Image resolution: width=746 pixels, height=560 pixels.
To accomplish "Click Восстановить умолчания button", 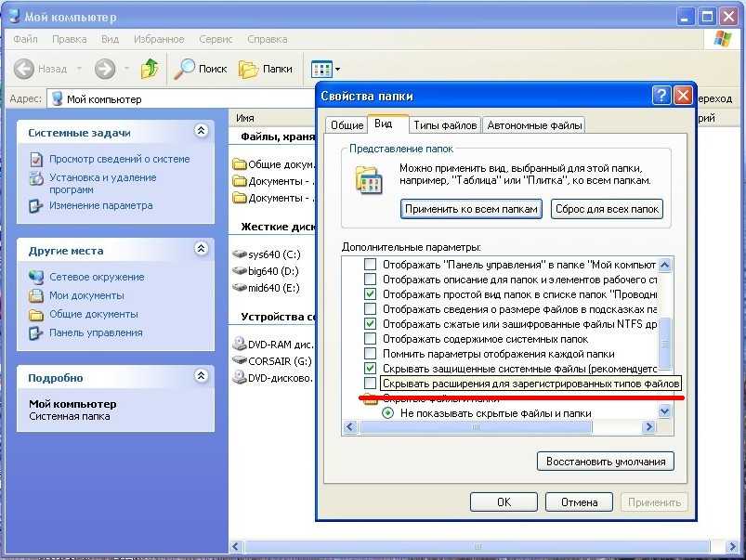I will click(x=606, y=461).
